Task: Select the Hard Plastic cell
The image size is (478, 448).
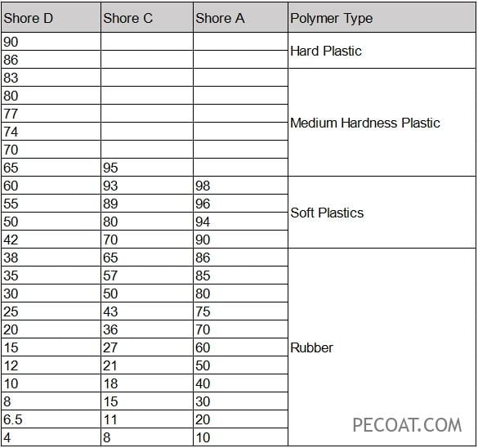Action: click(x=382, y=51)
